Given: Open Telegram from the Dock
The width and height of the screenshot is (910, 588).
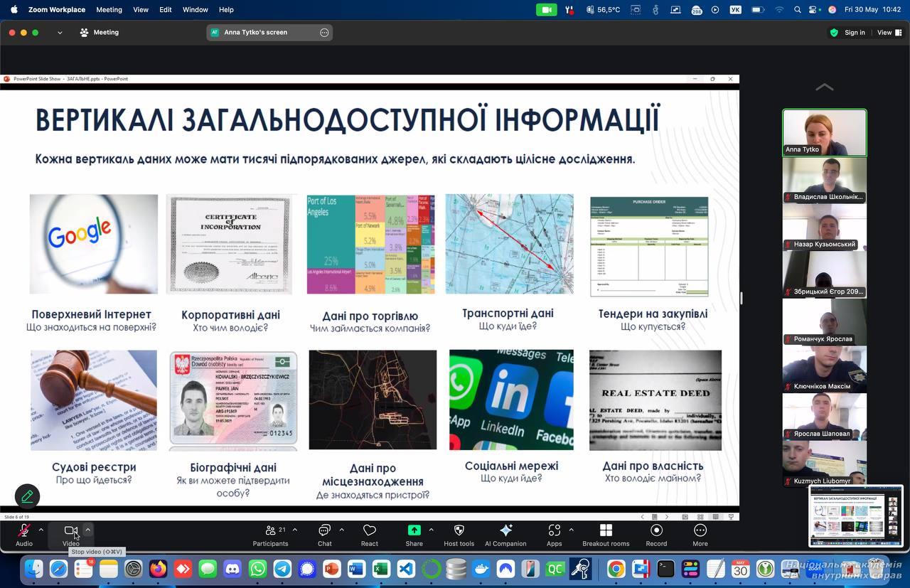Looking at the screenshot, I should click(282, 569).
